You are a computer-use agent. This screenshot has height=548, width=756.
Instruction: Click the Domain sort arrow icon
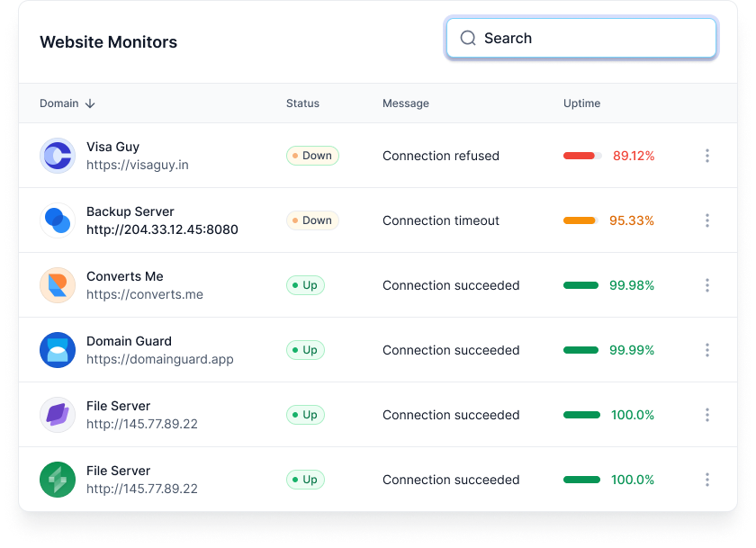click(90, 103)
